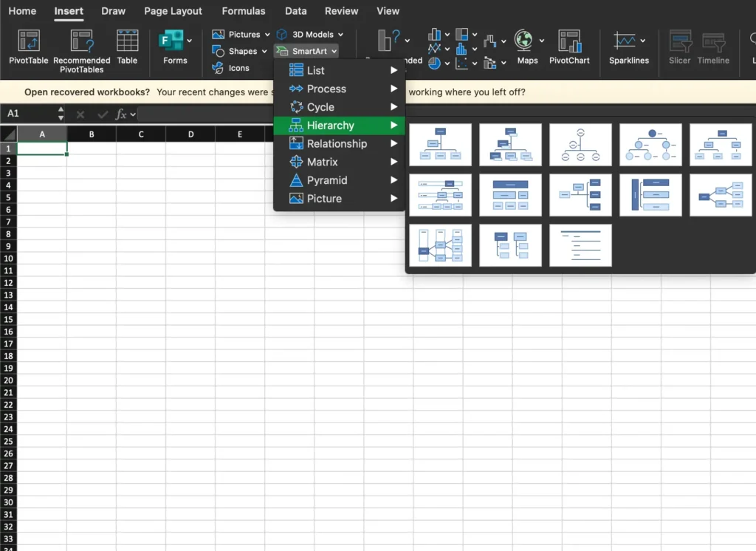
Task: Choose the Horizontal Hierarchy layout thumbnail
Action: tap(721, 195)
